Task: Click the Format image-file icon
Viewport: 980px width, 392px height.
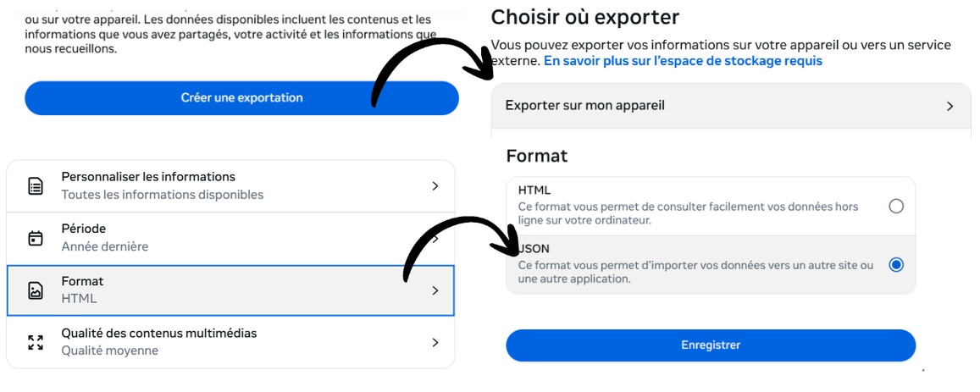Action: click(x=36, y=290)
